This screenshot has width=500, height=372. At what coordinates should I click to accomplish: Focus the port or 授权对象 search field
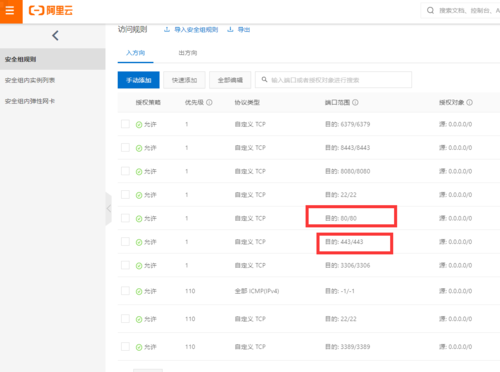333,80
